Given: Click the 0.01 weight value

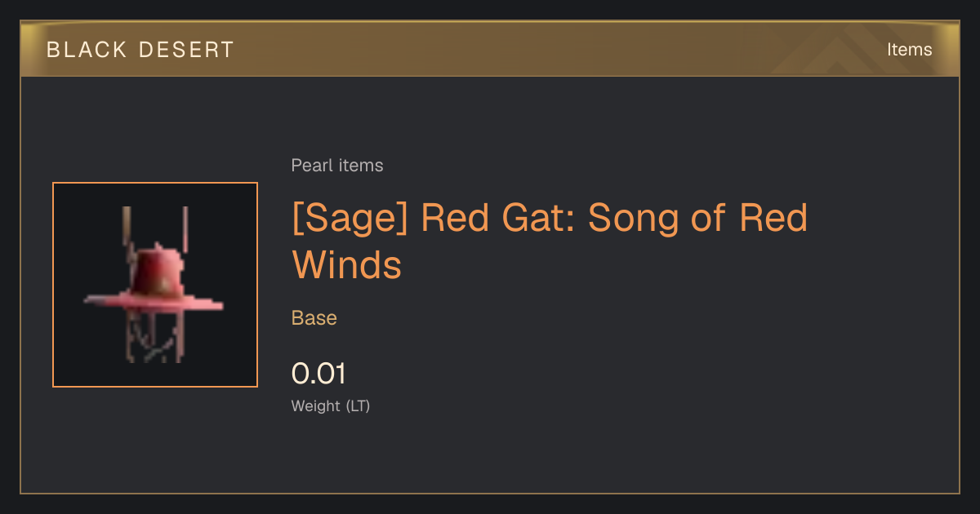Looking at the screenshot, I should coord(318,374).
